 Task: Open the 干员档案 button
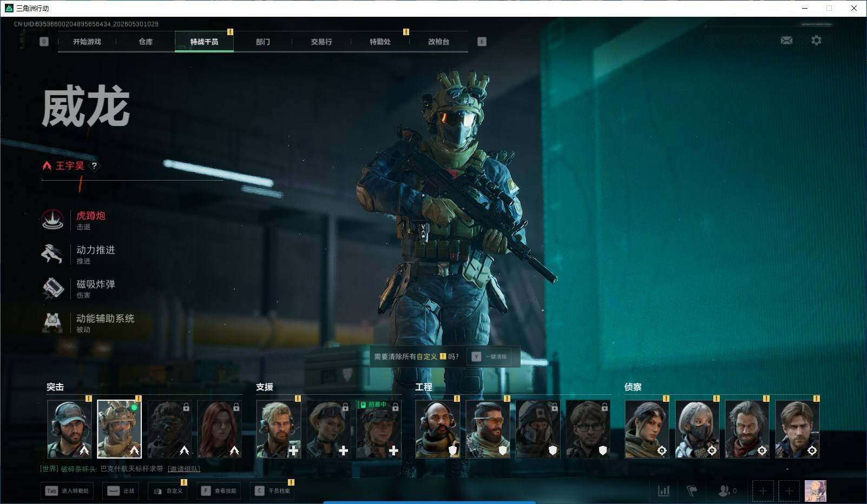click(x=272, y=491)
